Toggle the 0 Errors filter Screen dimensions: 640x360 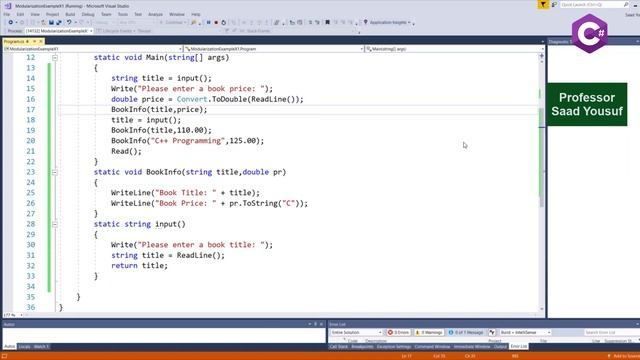(x=398, y=332)
